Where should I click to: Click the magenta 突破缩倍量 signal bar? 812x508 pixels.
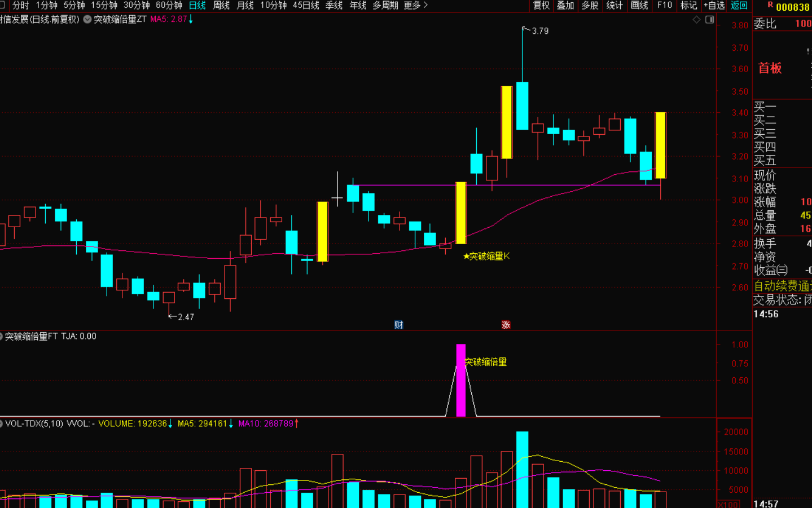click(x=461, y=381)
